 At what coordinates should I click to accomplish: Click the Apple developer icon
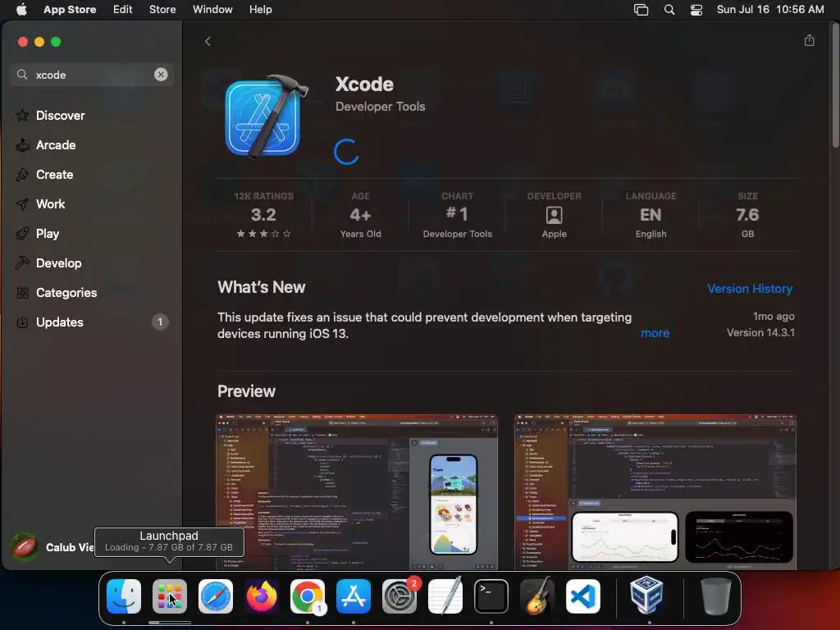point(554,216)
